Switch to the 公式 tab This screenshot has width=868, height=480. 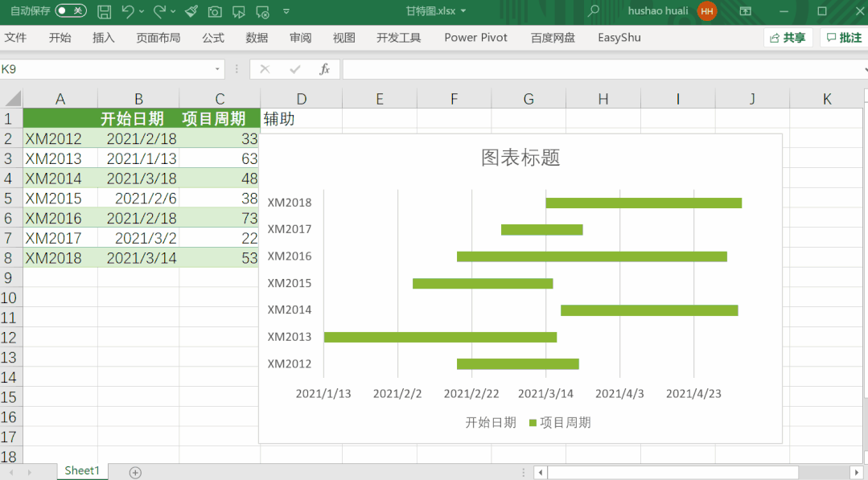coord(213,38)
